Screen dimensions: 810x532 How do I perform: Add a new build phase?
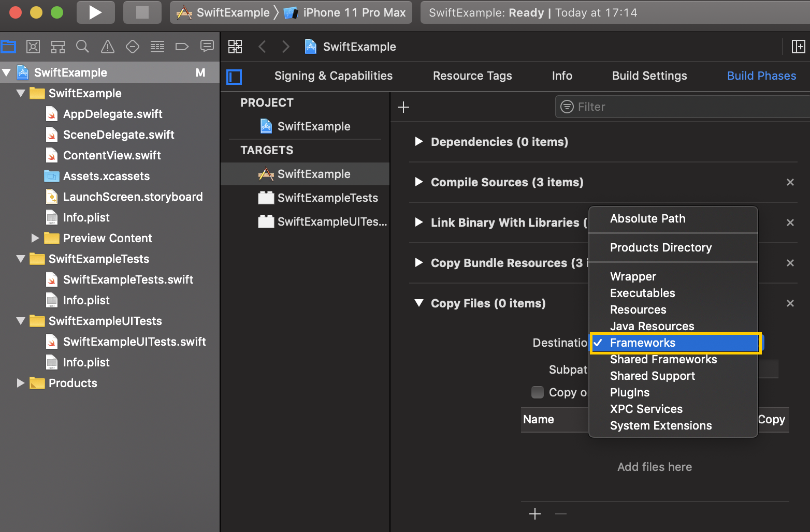click(403, 107)
